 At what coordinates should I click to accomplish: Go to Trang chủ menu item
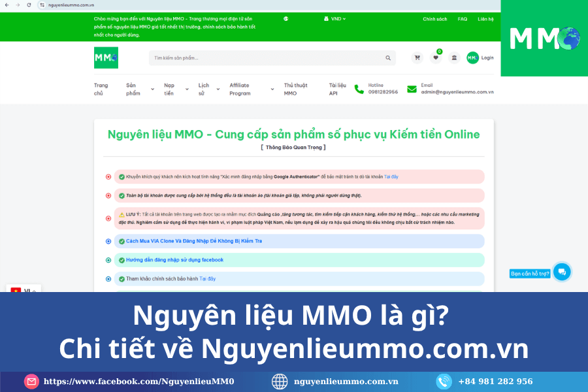click(101, 89)
